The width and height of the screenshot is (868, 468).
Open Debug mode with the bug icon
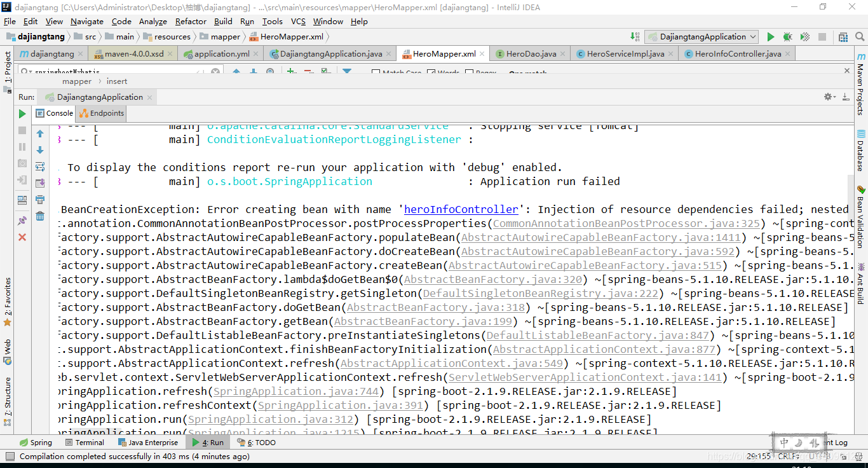click(x=787, y=36)
